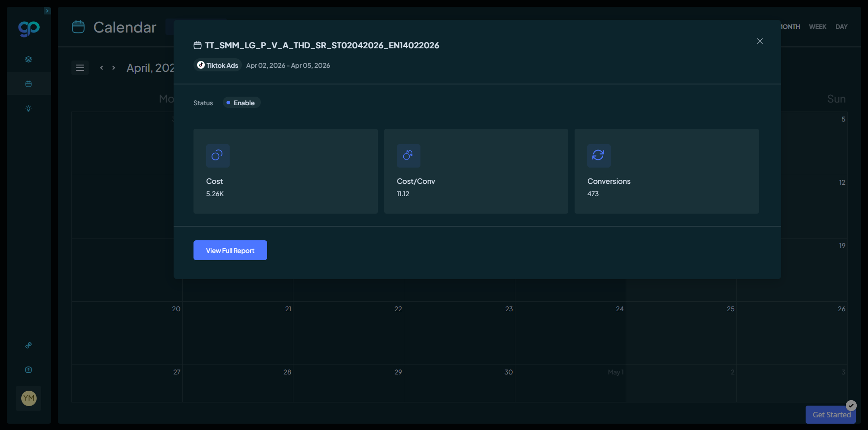Click the Cost metric coins icon
The height and width of the screenshot is (430, 868).
(217, 155)
